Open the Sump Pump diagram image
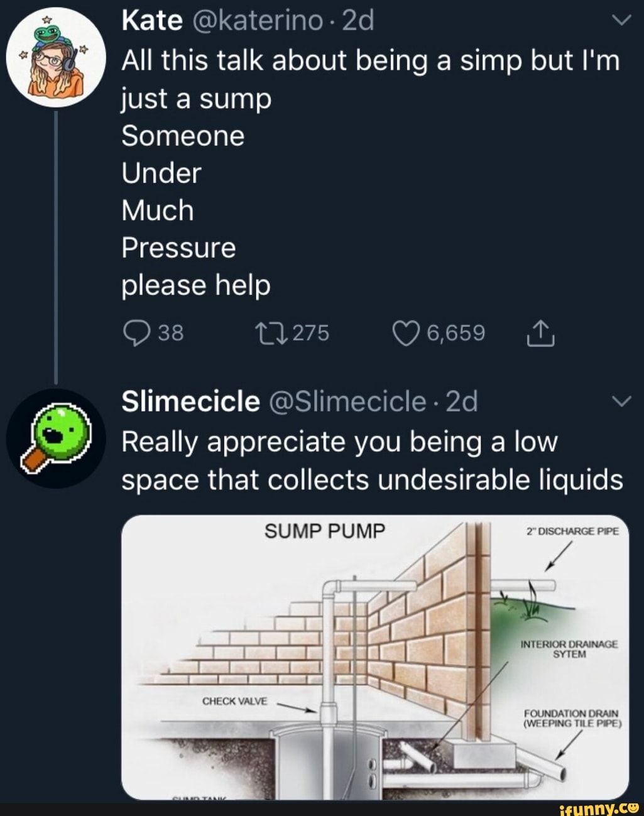The image size is (644, 816). (x=374, y=656)
